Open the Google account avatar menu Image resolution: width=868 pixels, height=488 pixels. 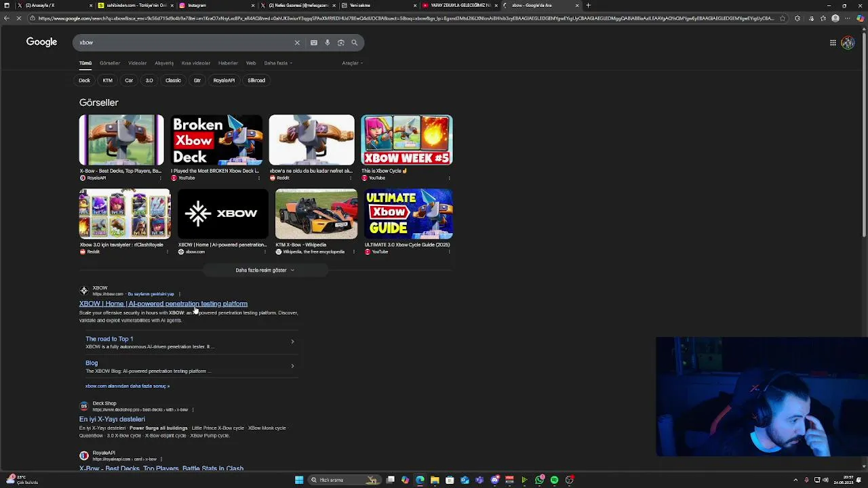tap(848, 43)
